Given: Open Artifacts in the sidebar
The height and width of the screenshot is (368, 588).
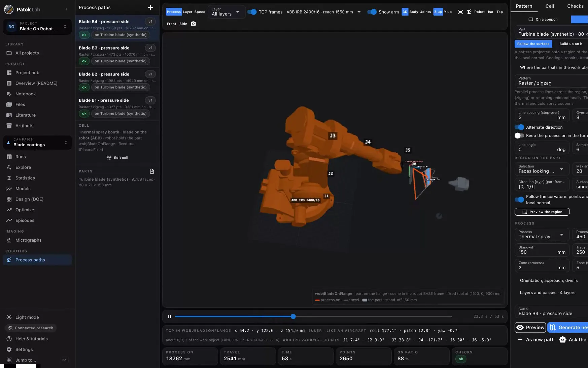Looking at the screenshot, I should (x=37, y=126).
